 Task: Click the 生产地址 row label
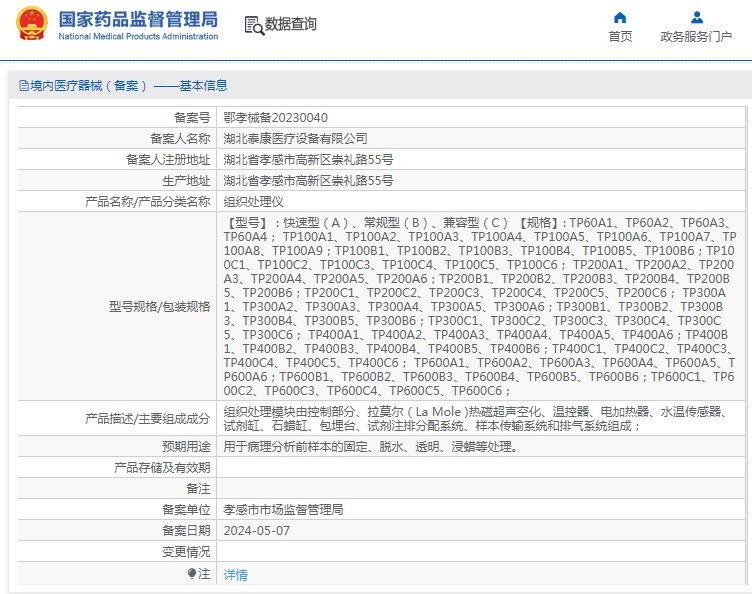pyautogui.click(x=187, y=181)
